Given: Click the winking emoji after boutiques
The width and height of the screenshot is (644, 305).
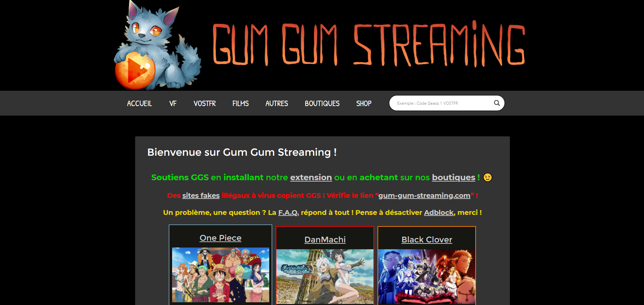Looking at the screenshot, I should click(487, 177).
